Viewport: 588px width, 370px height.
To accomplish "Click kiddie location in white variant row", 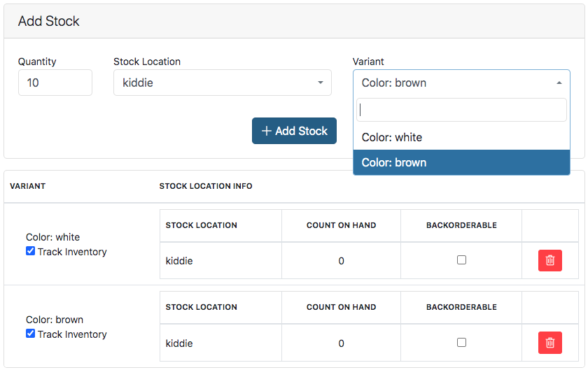I will coord(179,261).
